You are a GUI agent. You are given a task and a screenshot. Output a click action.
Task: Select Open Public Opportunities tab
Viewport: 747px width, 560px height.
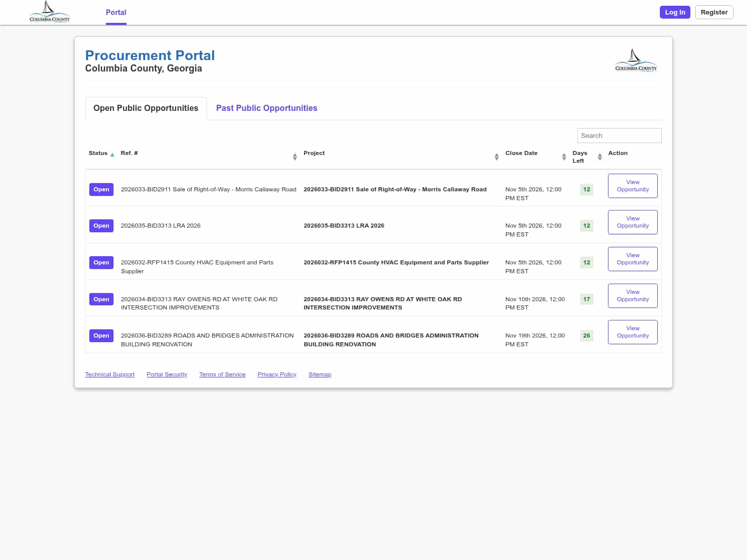point(146,108)
